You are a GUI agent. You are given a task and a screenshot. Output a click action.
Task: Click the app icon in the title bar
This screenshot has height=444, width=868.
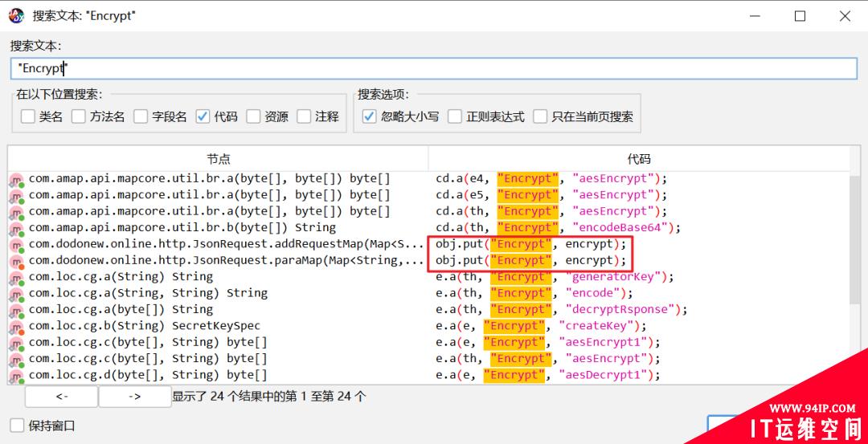[17, 15]
